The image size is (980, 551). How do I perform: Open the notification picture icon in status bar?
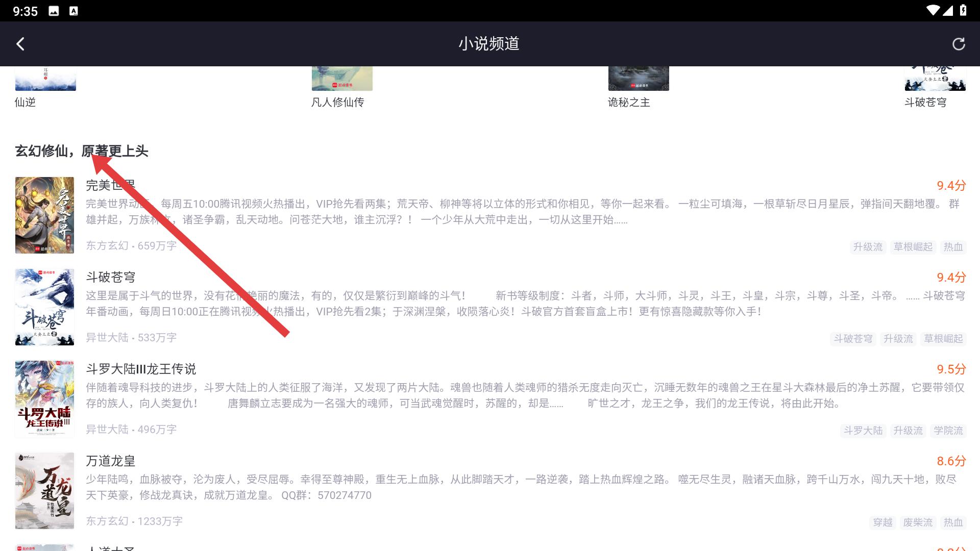(54, 11)
